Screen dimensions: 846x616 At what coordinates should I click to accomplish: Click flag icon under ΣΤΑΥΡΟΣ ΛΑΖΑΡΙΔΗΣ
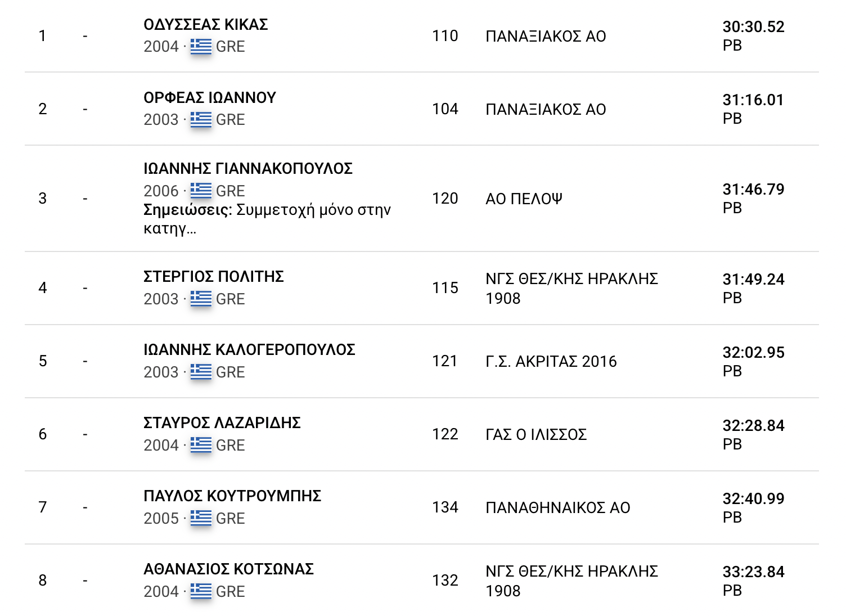(x=201, y=445)
